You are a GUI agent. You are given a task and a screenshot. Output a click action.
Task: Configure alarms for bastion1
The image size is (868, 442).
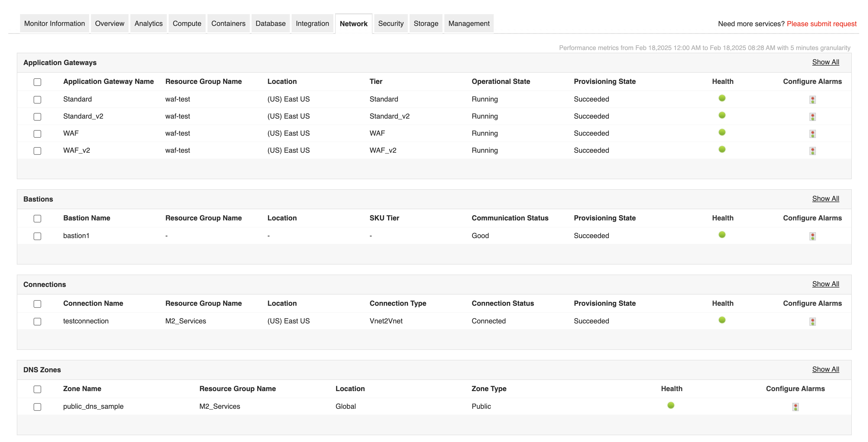813,236
